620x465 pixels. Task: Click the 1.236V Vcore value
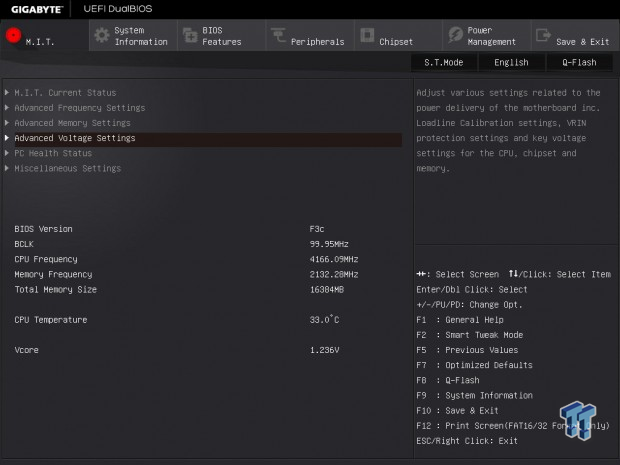coord(324,350)
